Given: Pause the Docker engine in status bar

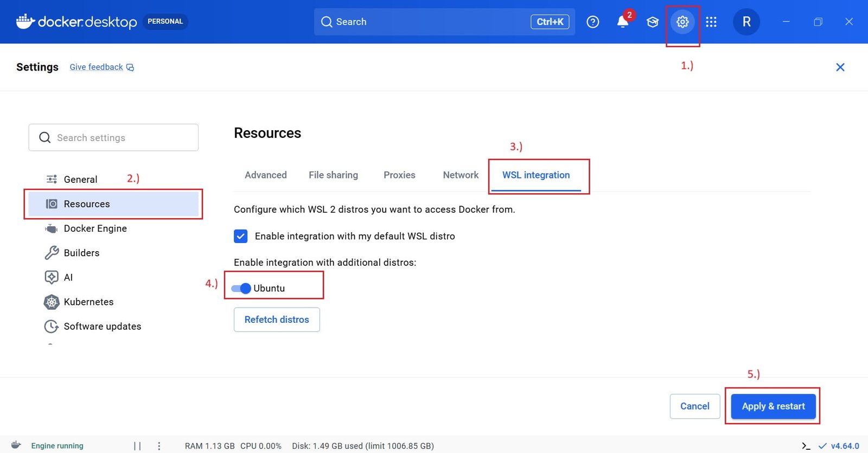Looking at the screenshot, I should click(x=137, y=446).
